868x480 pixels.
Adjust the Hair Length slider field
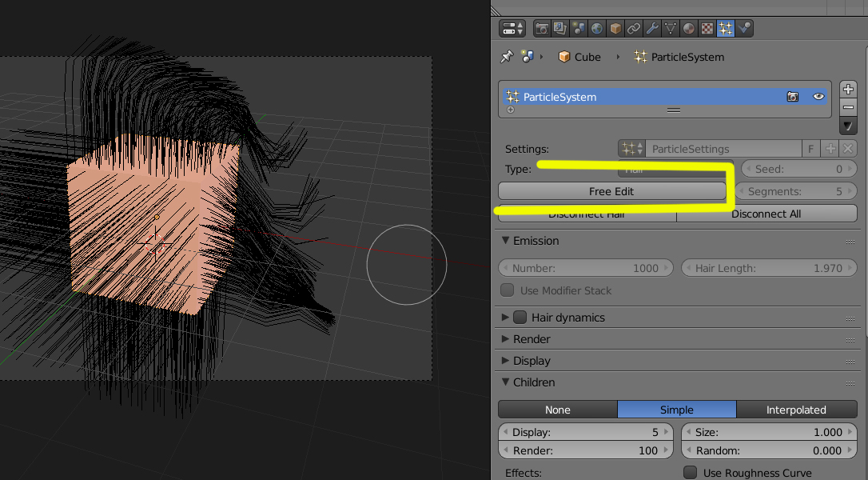pyautogui.click(x=768, y=268)
